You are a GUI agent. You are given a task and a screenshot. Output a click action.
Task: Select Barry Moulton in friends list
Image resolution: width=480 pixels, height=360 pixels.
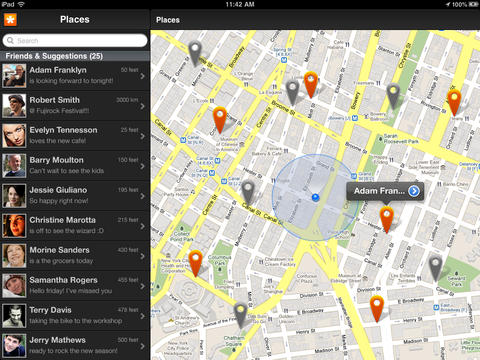(x=75, y=166)
